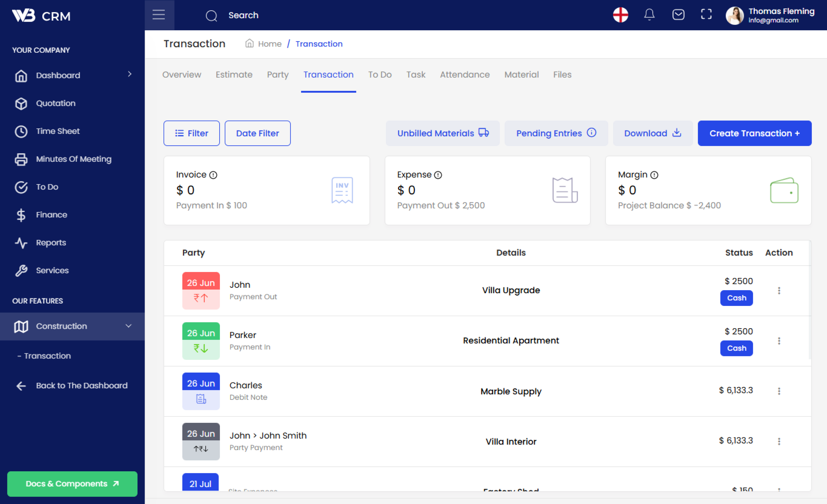Click the England flag language icon
The image size is (827, 504).
pyautogui.click(x=620, y=15)
